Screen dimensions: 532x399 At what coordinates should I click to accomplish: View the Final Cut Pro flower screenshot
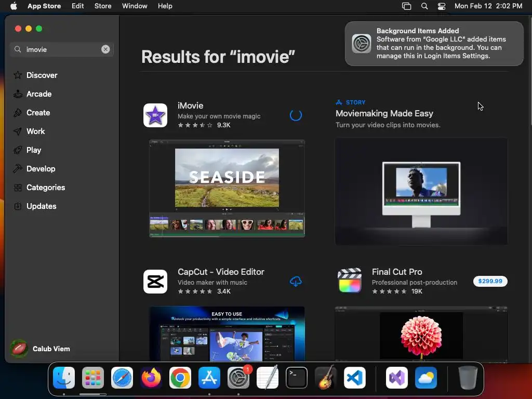pyautogui.click(x=421, y=334)
